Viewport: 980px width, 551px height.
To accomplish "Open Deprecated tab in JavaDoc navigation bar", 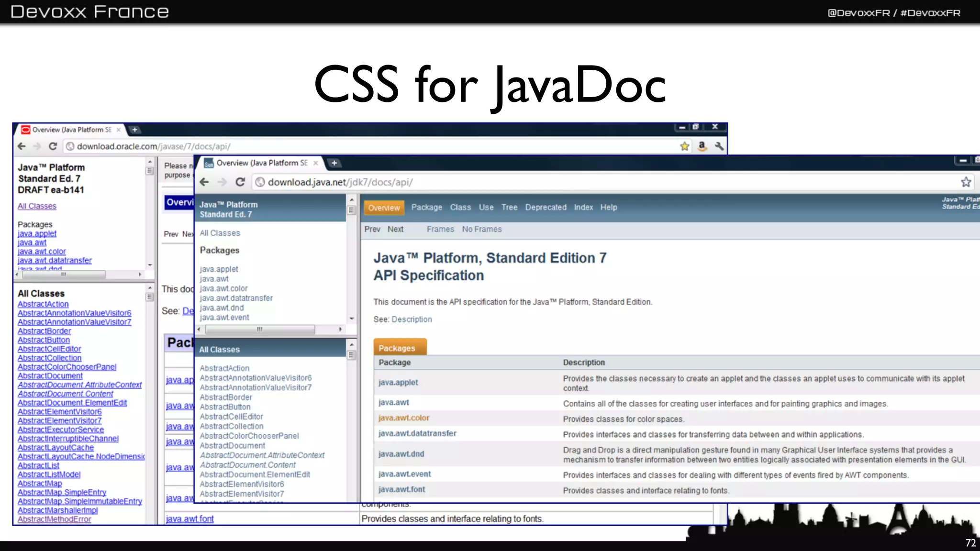I will (546, 207).
